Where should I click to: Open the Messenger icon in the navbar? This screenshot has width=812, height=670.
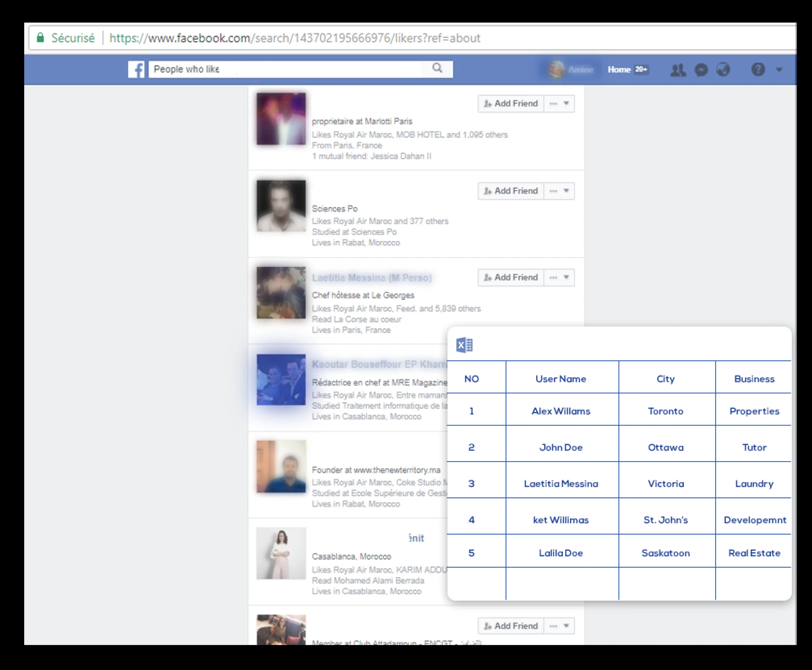(x=701, y=70)
